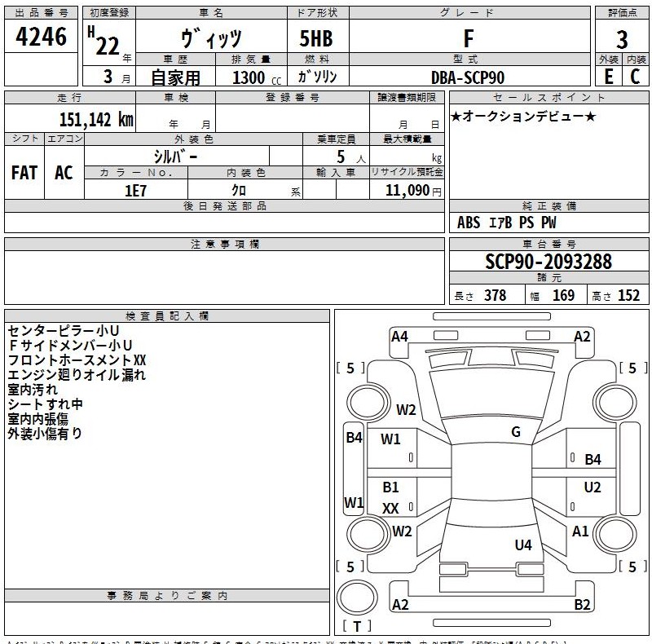Click the length value 378
The width and height of the screenshot is (652, 644).
point(495,295)
